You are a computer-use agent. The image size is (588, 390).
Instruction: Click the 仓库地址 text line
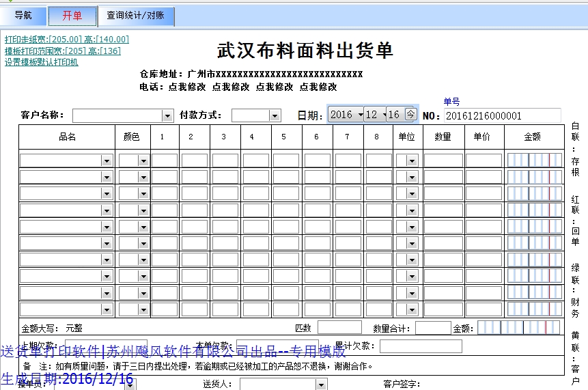tap(251, 74)
